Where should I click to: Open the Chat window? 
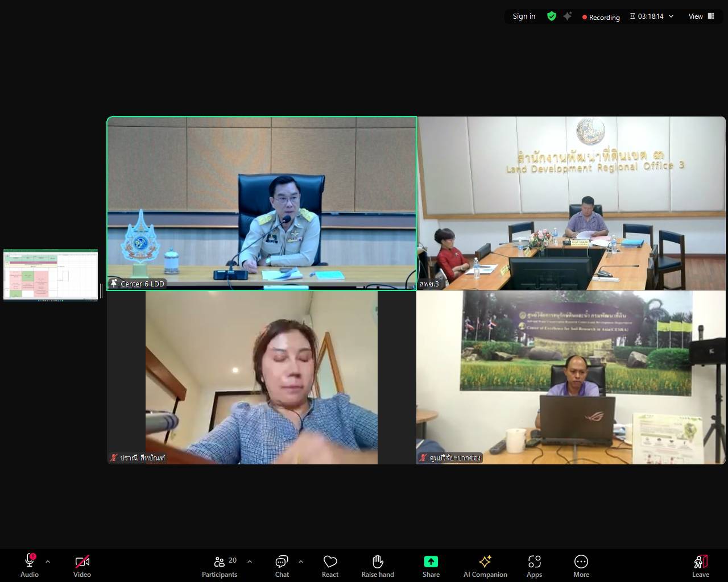coord(282,566)
